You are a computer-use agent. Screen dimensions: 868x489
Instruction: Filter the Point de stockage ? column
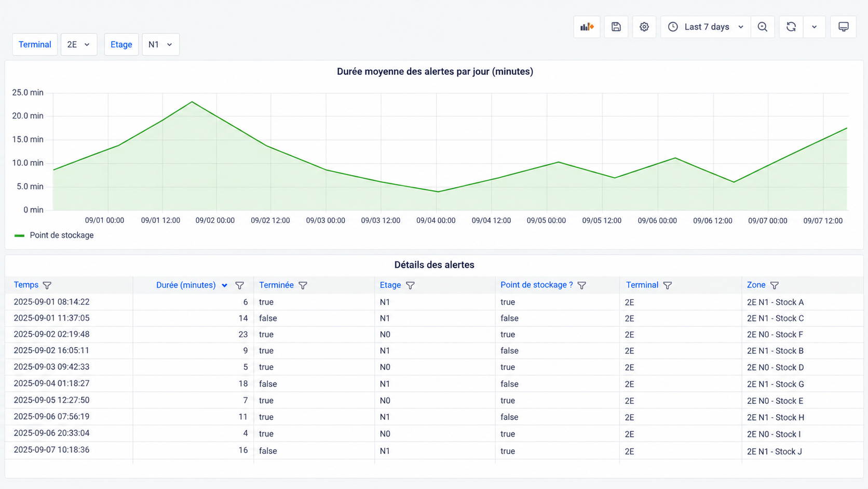582,285
